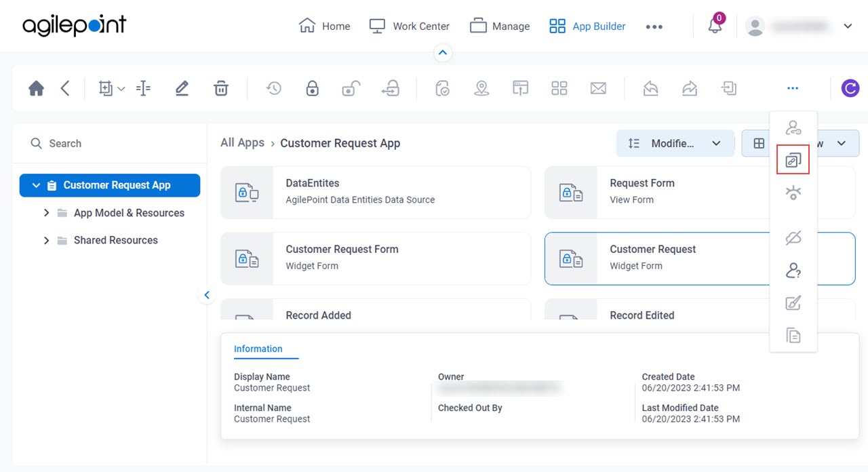The image size is (868, 472).
Task: Open the notifications bell
Action: pos(715,26)
